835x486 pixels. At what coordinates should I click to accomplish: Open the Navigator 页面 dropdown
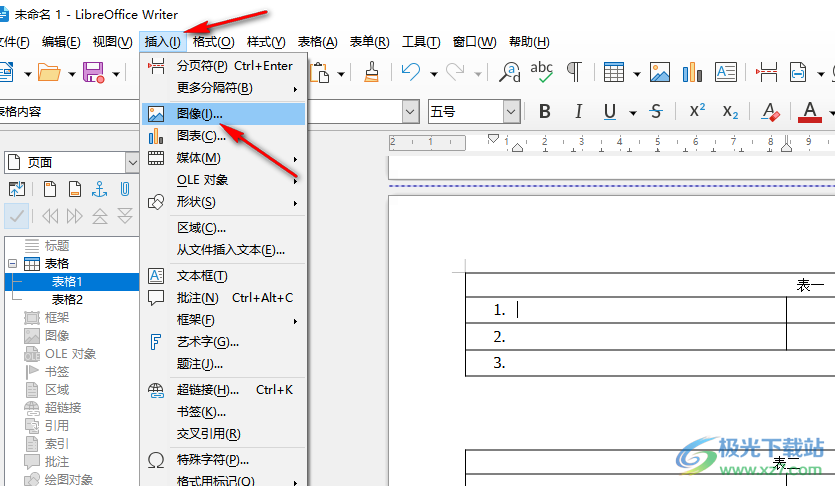(132, 162)
